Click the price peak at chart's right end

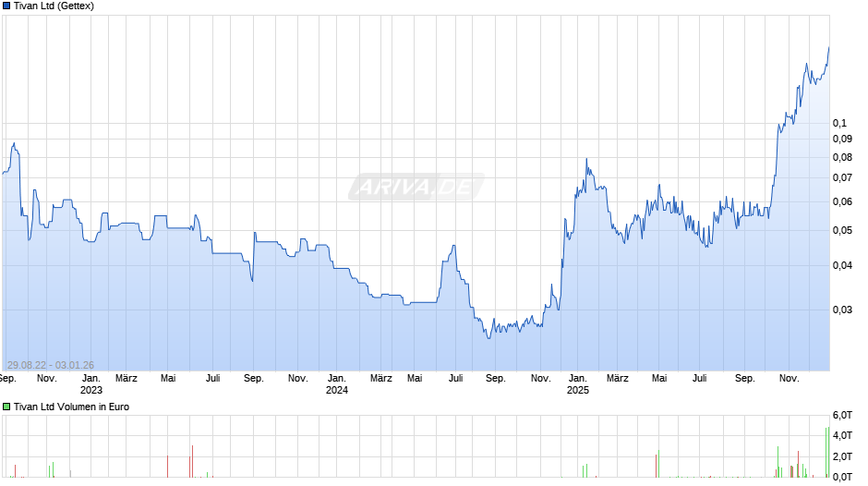point(828,48)
